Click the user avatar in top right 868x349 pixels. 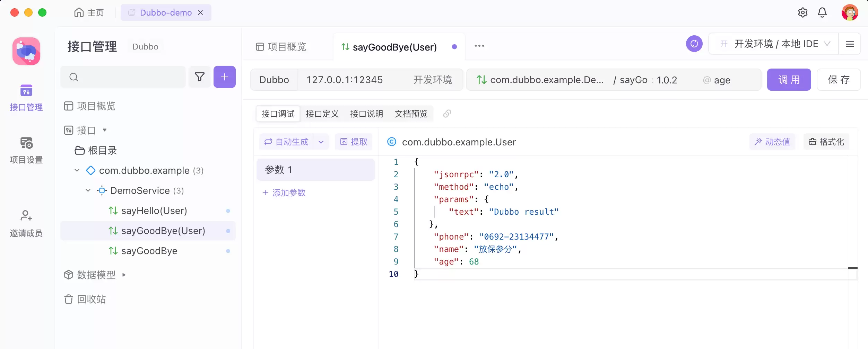(x=850, y=13)
